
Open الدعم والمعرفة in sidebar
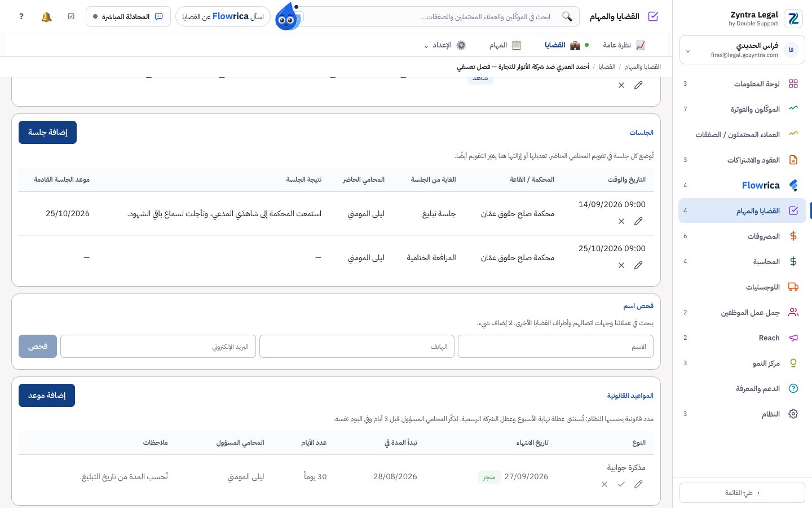742,388
